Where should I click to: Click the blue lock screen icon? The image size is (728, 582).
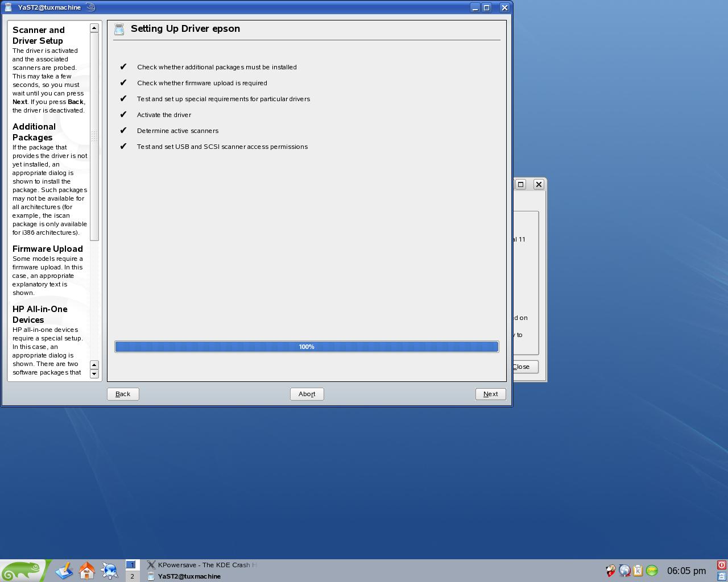click(x=722, y=576)
